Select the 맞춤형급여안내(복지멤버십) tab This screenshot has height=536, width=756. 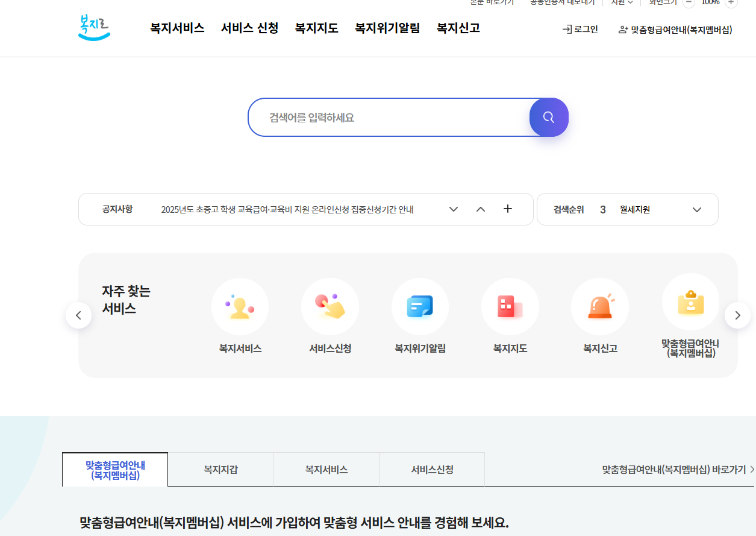(115, 470)
